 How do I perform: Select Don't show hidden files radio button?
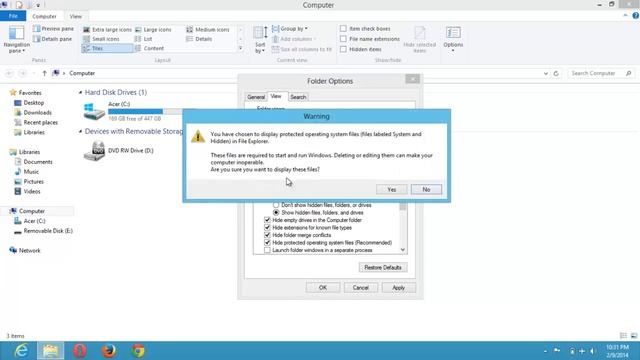coord(276,205)
